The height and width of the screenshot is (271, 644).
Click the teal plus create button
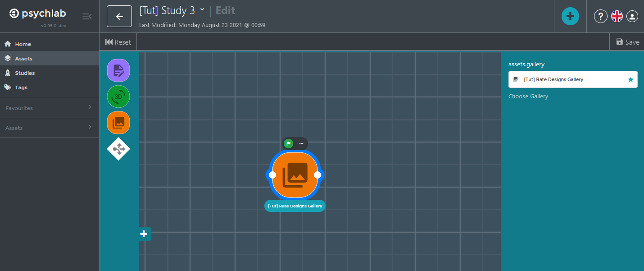[570, 16]
